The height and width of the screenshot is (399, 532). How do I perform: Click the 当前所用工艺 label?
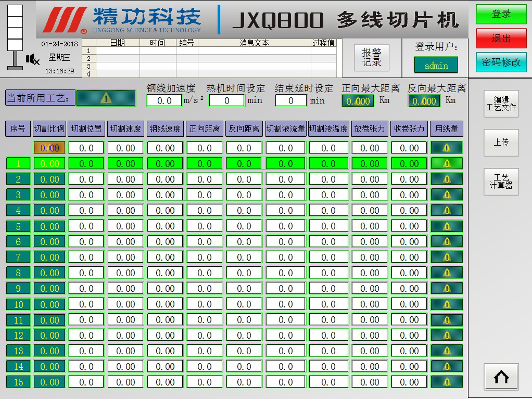(40, 98)
